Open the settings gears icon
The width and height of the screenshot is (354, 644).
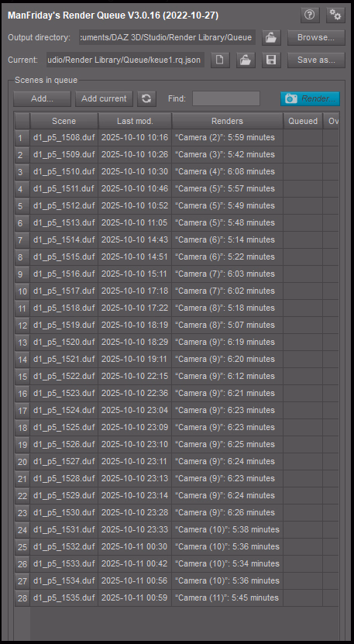pyautogui.click(x=335, y=15)
